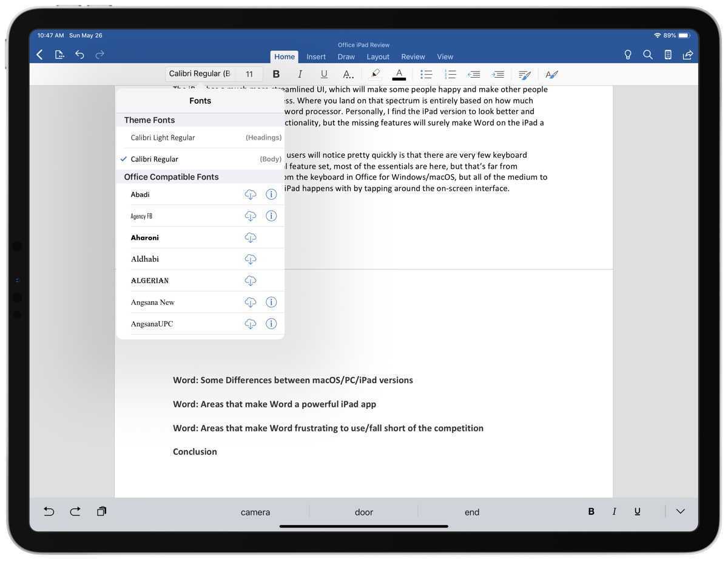Toggle Bold in the Home ribbon

[276, 74]
